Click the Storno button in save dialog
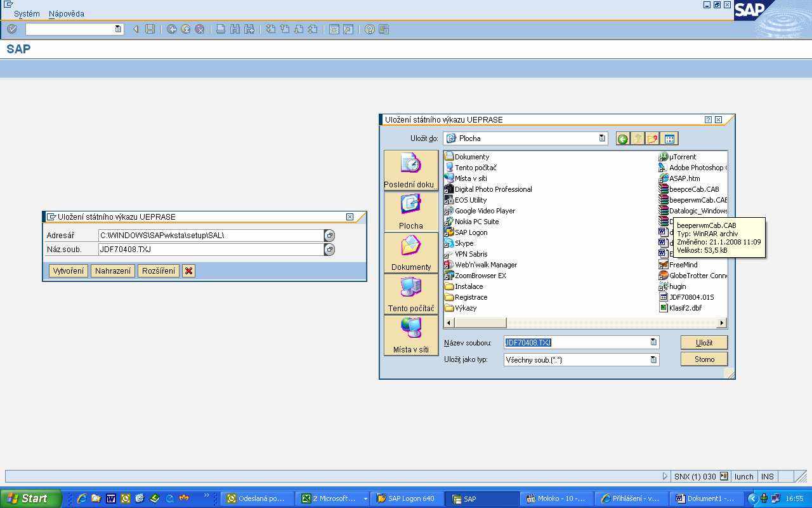This screenshot has width=812, height=508. (x=704, y=359)
